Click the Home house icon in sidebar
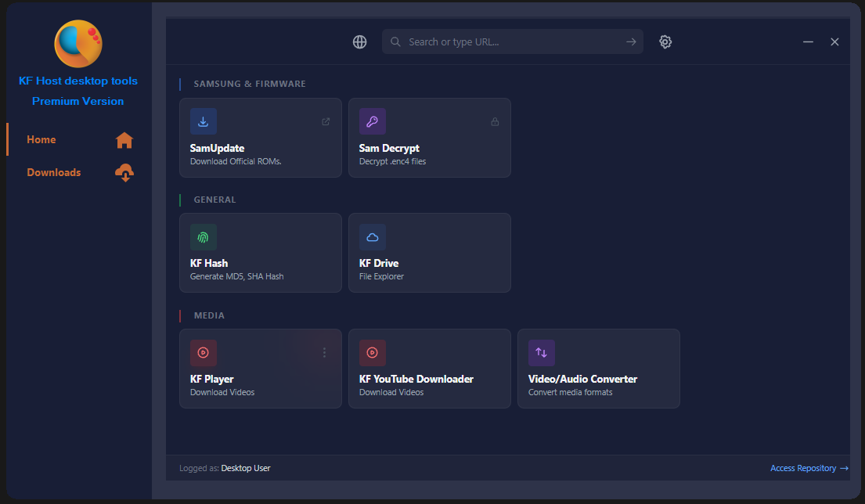Viewport: 865px width, 504px height. 124,139
